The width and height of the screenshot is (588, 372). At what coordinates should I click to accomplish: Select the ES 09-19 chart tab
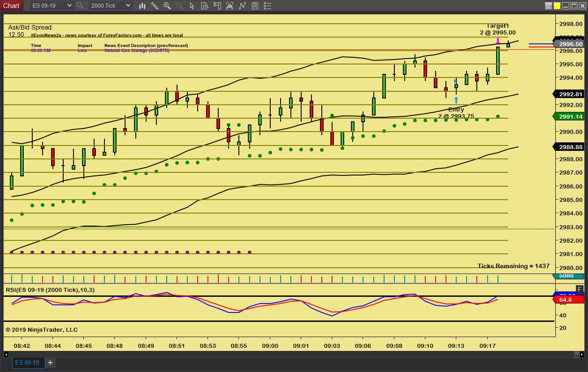coord(28,363)
